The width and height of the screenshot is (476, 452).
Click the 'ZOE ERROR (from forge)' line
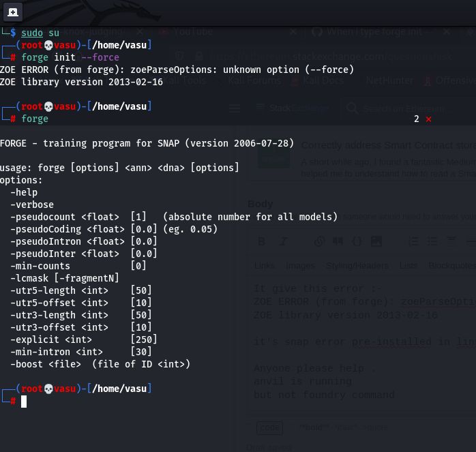click(177, 70)
